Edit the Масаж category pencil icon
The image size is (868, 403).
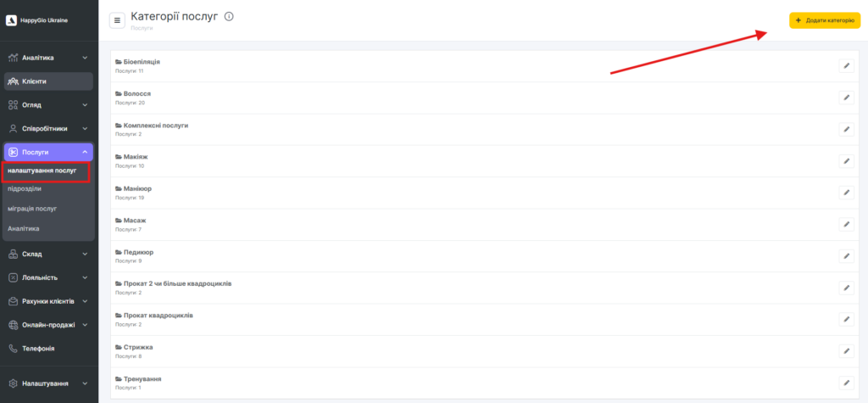tap(846, 224)
